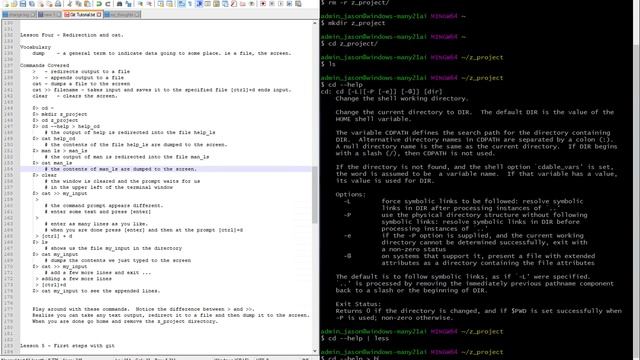Switch to the last editor tab

pos(122,15)
